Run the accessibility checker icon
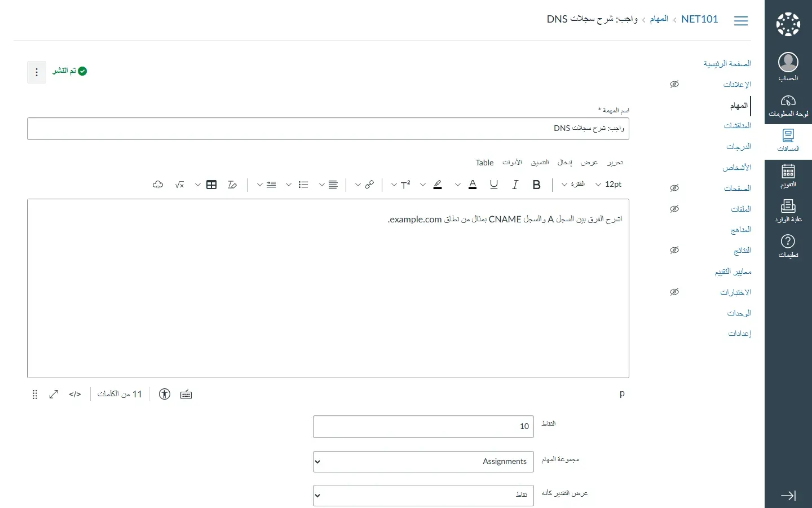 pos(165,394)
